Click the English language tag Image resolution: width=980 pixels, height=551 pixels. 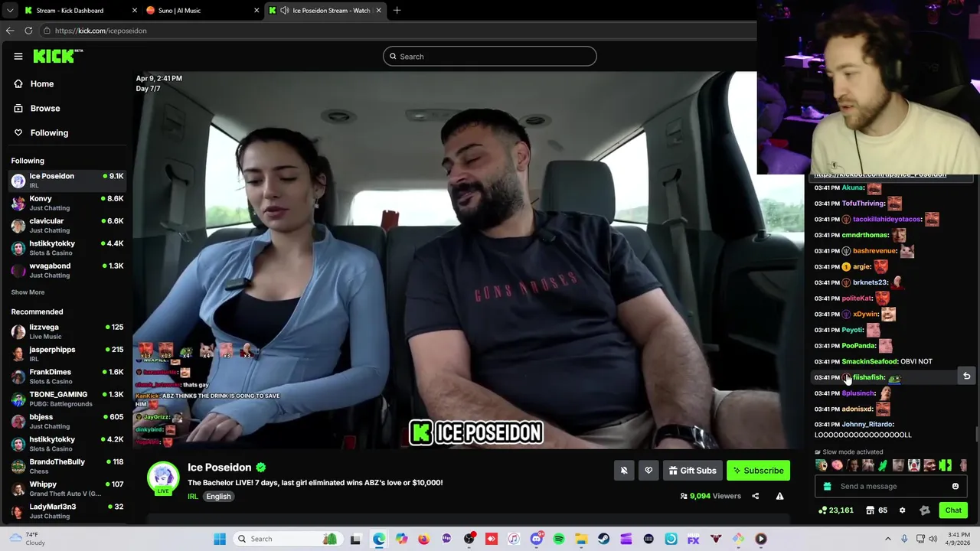(x=218, y=496)
